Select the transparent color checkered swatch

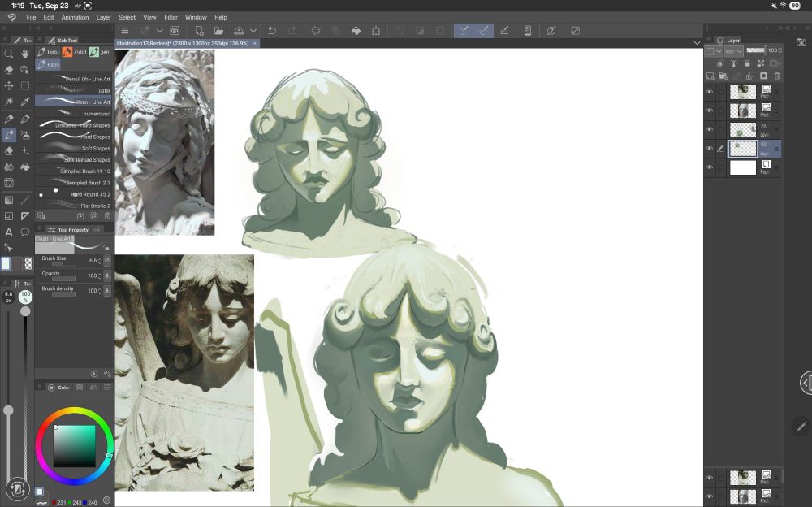click(x=29, y=263)
